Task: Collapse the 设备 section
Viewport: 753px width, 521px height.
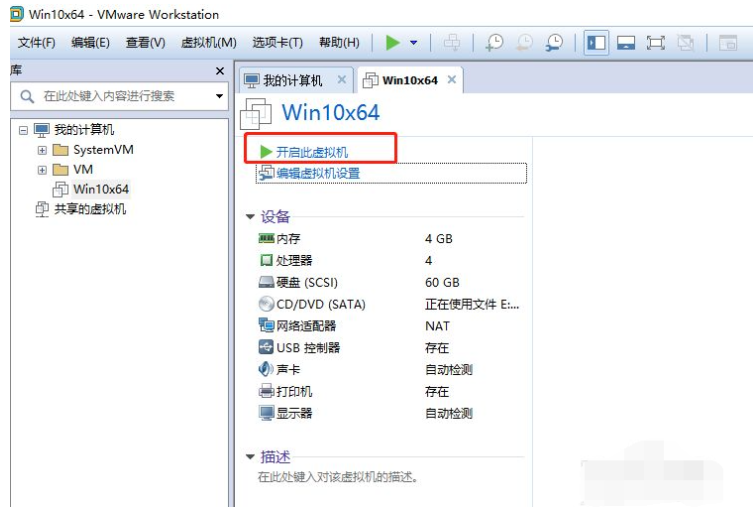Action: 250,217
